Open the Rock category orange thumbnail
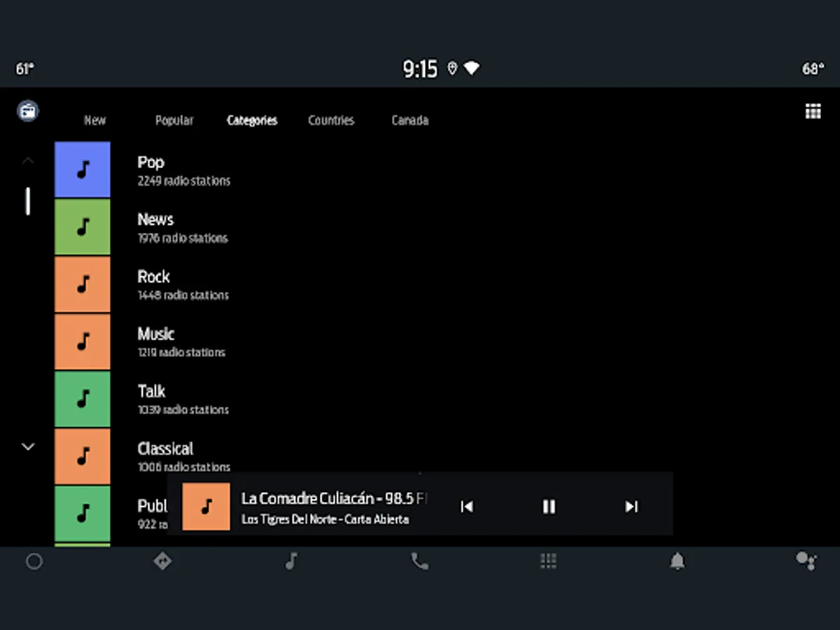 pos(83,284)
